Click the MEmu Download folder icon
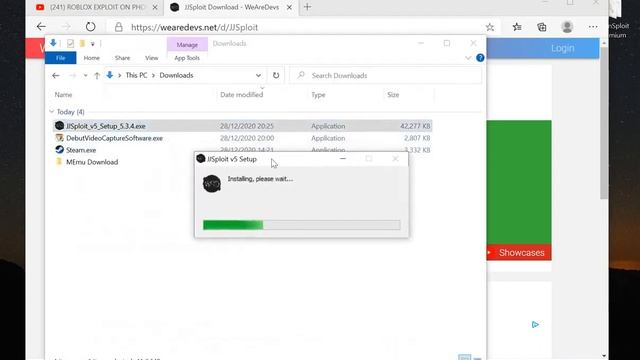Image resolution: width=640 pixels, height=360 pixels. pyautogui.click(x=59, y=162)
